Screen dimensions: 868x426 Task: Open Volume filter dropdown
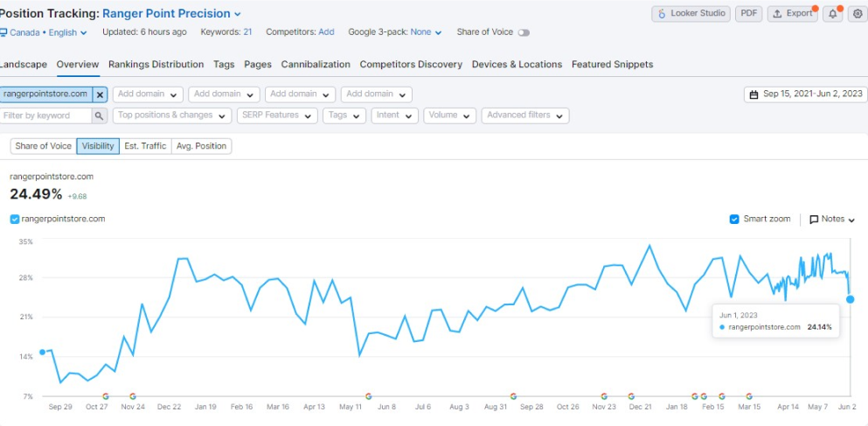[x=450, y=115]
